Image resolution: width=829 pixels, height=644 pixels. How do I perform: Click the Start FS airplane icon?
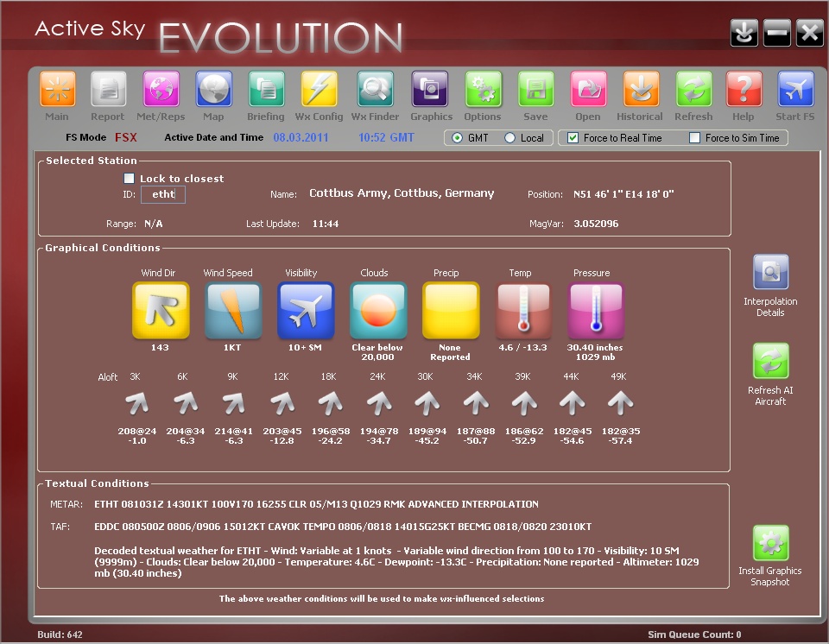coord(795,89)
